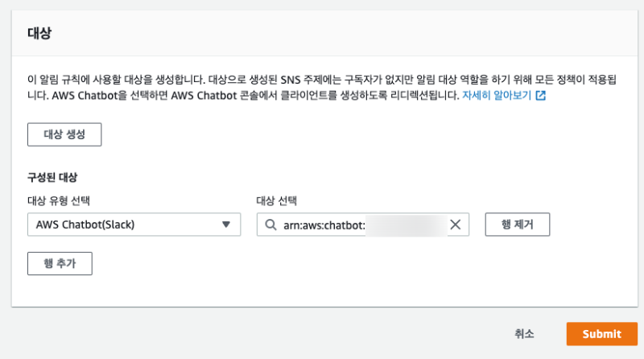This screenshot has height=359, width=644.
Task: Open the 자세히 알아보기 link
Action: (496, 95)
